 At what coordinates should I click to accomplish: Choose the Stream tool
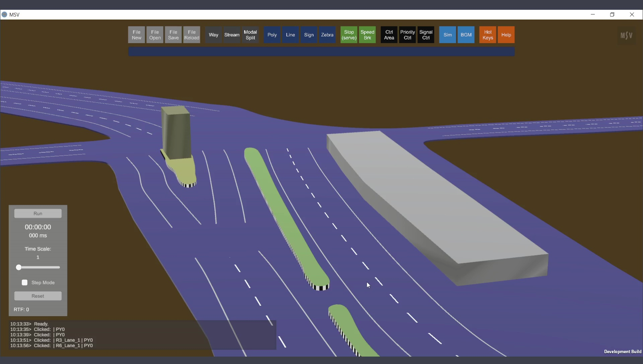click(x=232, y=35)
